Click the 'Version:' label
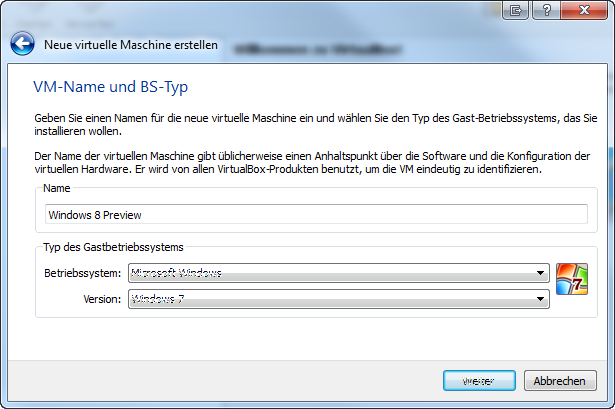This screenshot has width=615, height=409. (x=100, y=298)
